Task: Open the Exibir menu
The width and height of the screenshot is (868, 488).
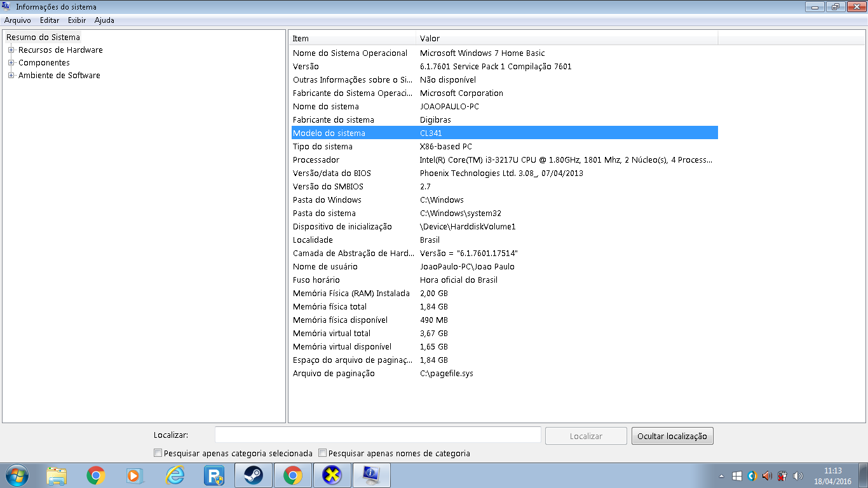Action: (x=77, y=20)
